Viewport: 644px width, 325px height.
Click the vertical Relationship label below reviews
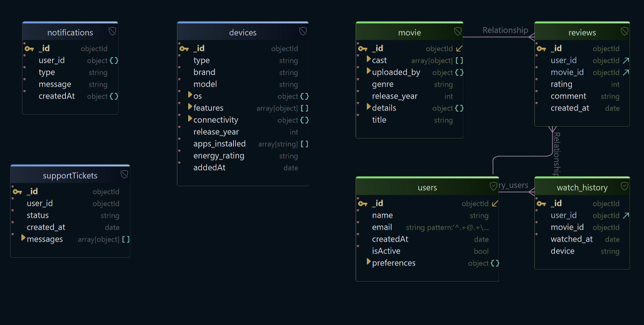point(556,154)
